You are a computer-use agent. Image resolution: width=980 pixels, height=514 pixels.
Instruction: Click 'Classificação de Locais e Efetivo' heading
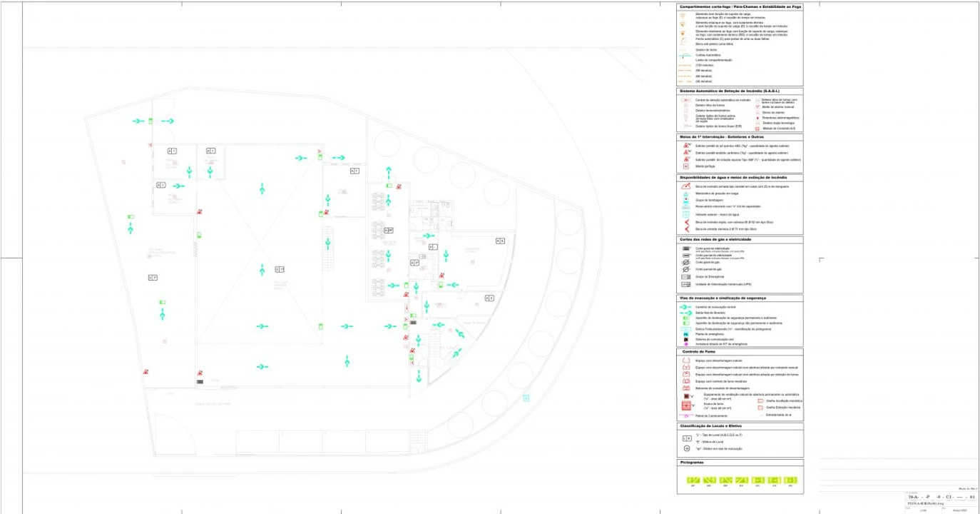715,426
